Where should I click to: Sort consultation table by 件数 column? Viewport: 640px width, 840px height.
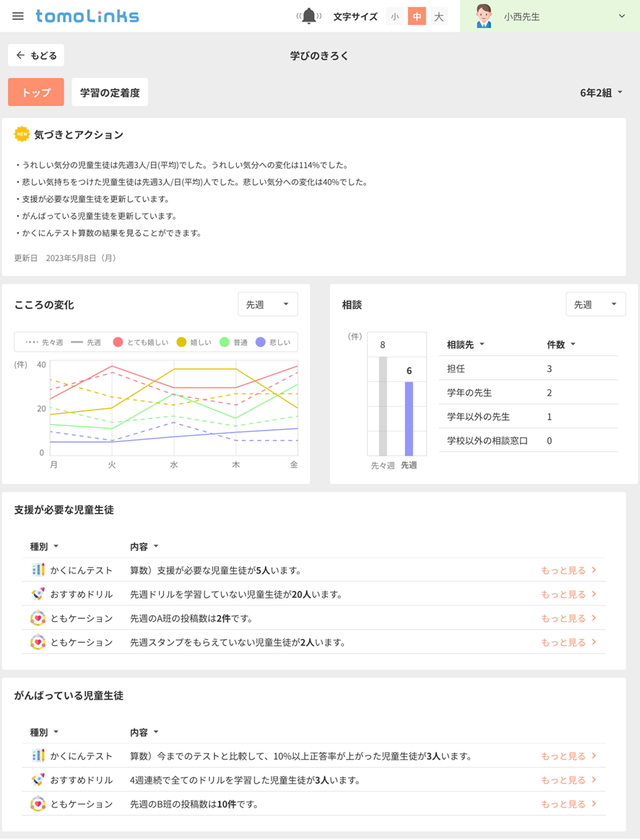point(561,345)
